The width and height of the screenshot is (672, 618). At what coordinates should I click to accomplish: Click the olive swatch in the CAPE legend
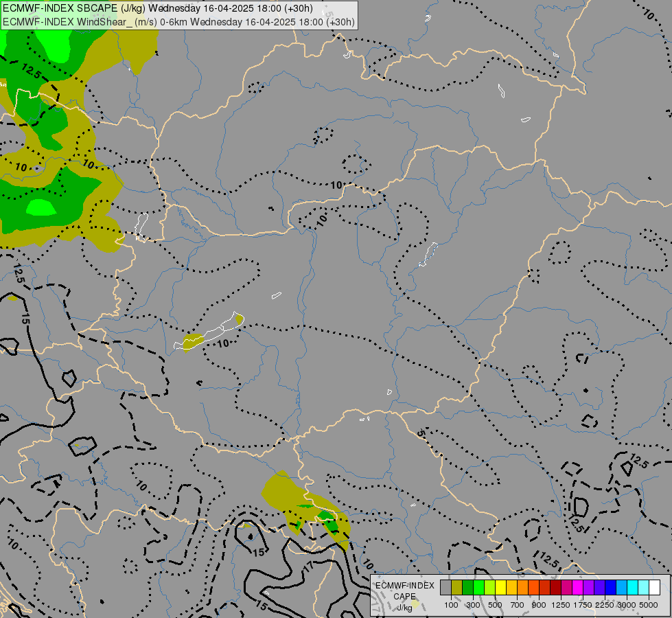pyautogui.click(x=457, y=588)
